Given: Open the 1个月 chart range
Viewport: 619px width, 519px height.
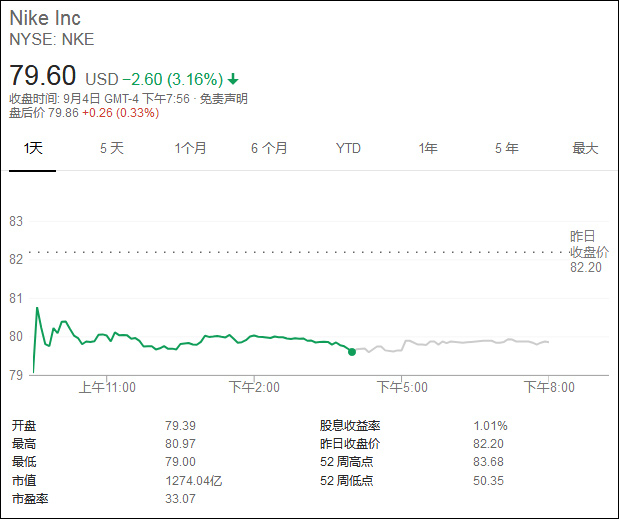Looking at the screenshot, I should pyautogui.click(x=190, y=148).
